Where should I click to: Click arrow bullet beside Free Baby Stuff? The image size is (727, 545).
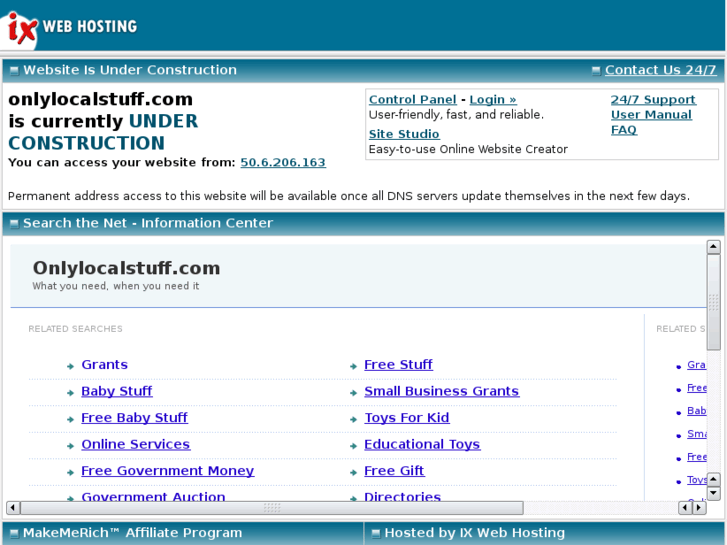tap(70, 419)
